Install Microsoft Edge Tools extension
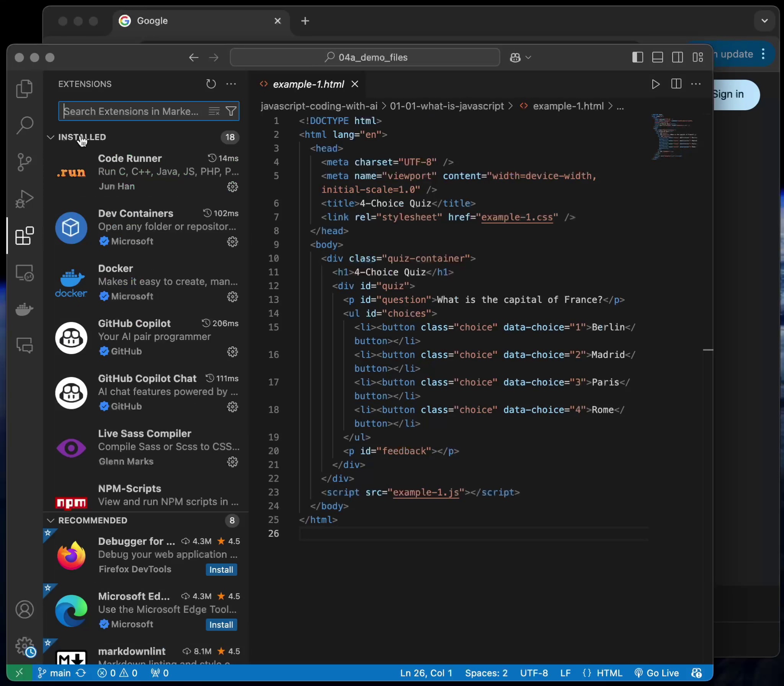Screen dimensions: 784x686 tap(221, 625)
